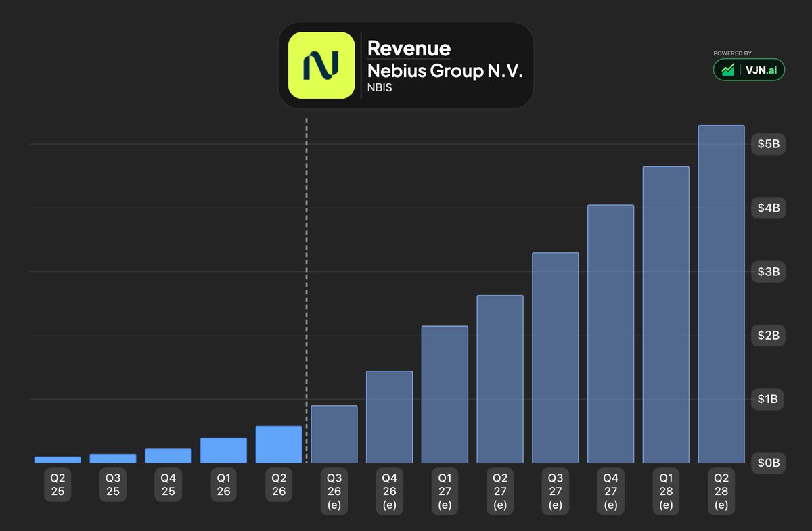
Task: Select the Revenue title text
Action: click(x=409, y=49)
